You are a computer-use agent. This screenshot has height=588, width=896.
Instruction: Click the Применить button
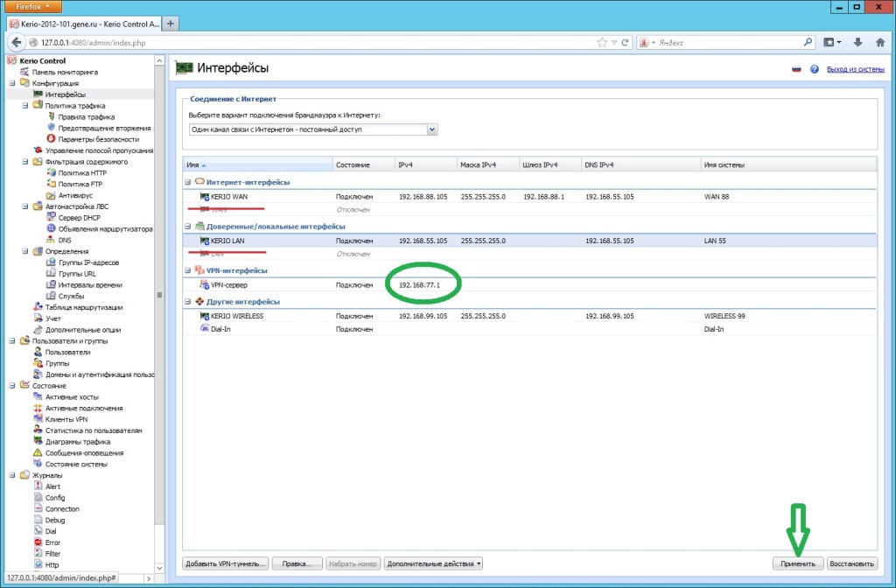click(798, 563)
